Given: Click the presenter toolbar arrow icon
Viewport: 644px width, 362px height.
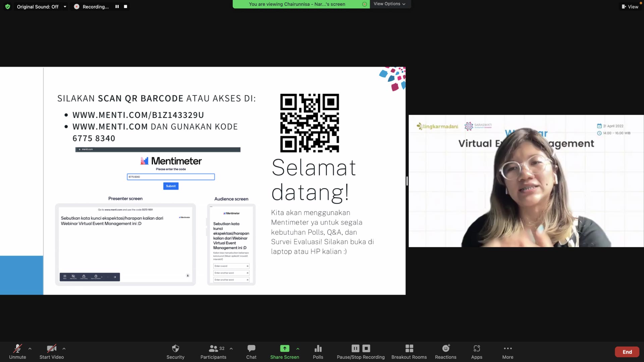Looking at the screenshot, I should coord(115,277).
